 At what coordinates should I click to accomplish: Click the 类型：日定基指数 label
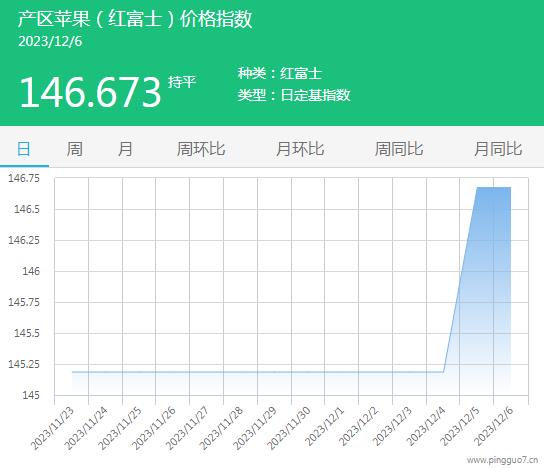(294, 95)
